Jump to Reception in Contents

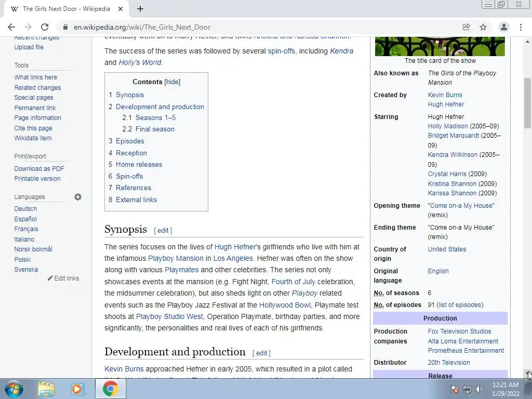(x=131, y=153)
